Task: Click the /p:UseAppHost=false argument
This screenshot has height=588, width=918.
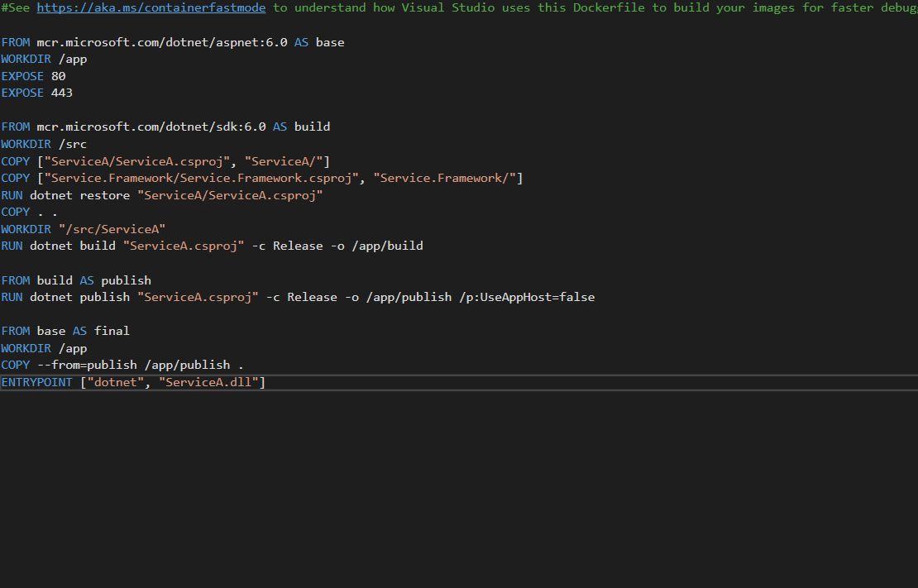Action: pyautogui.click(x=527, y=297)
